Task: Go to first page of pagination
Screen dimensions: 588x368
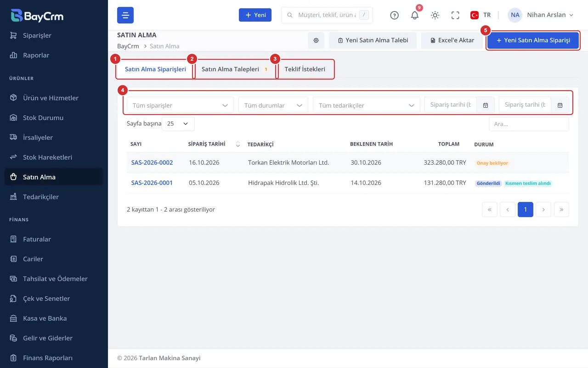Action: tap(490, 209)
